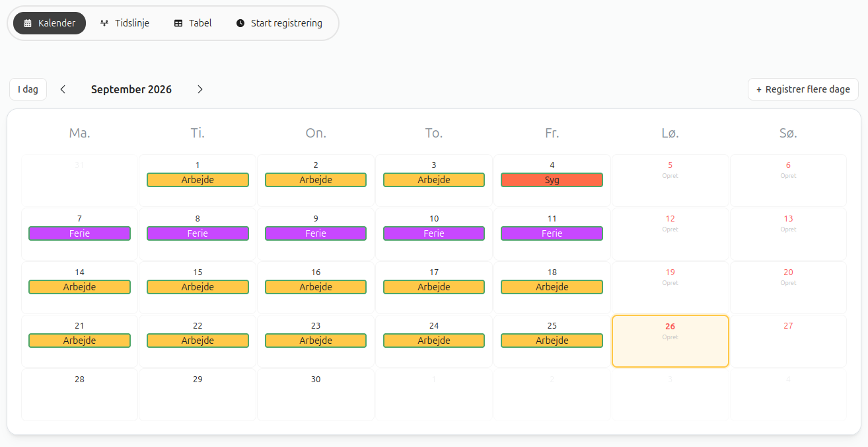The height and width of the screenshot is (447, 868).
Task: Open the Ferie entry on September 10
Action: 434,233
